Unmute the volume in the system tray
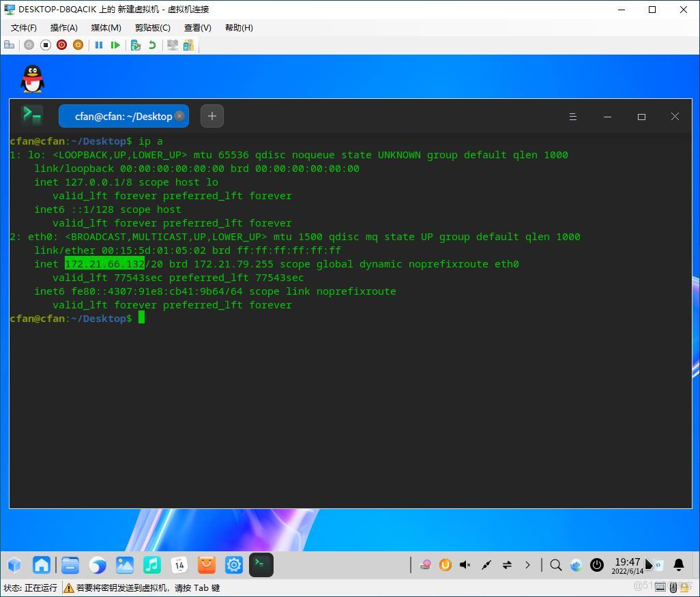 465,565
